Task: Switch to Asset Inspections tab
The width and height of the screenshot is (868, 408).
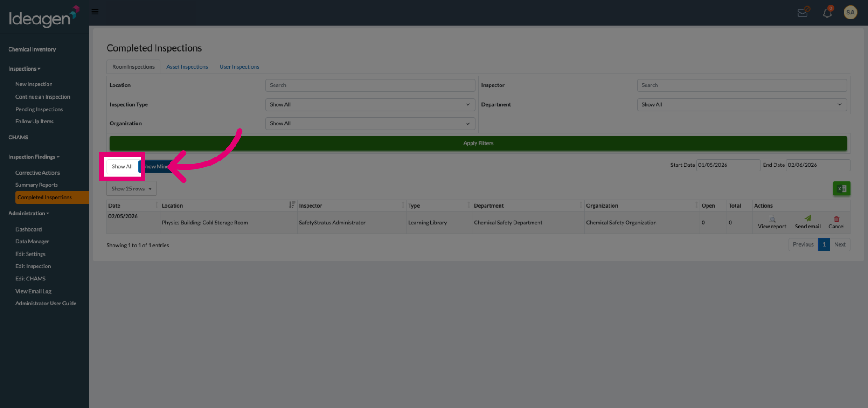Action: point(187,67)
